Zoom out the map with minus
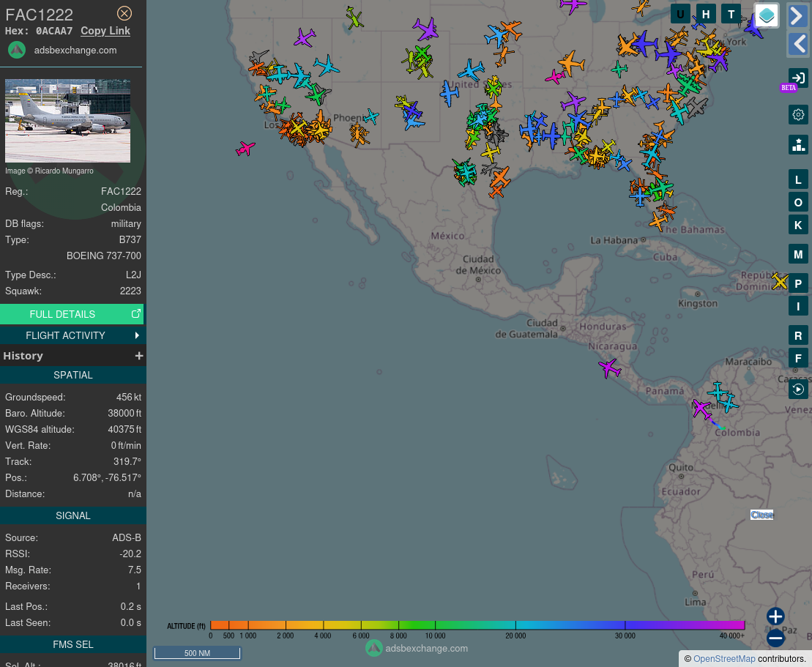Viewport: 812px width, 667px height. tap(775, 638)
